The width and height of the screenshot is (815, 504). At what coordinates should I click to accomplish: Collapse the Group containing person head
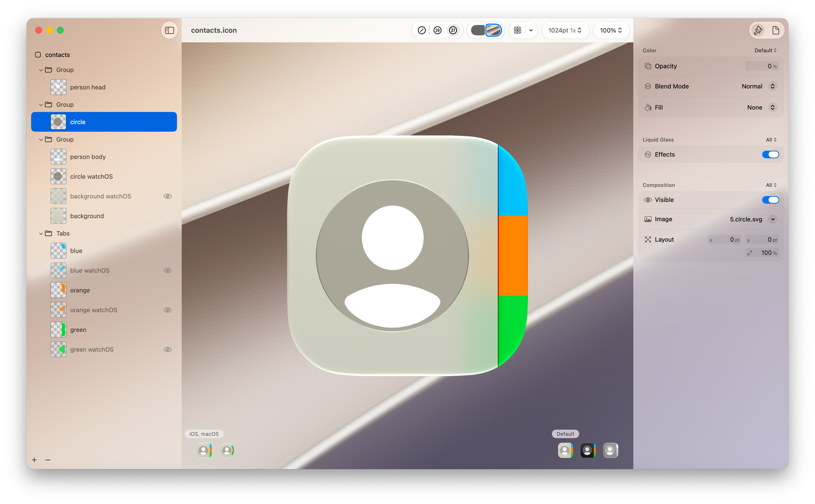coord(41,70)
